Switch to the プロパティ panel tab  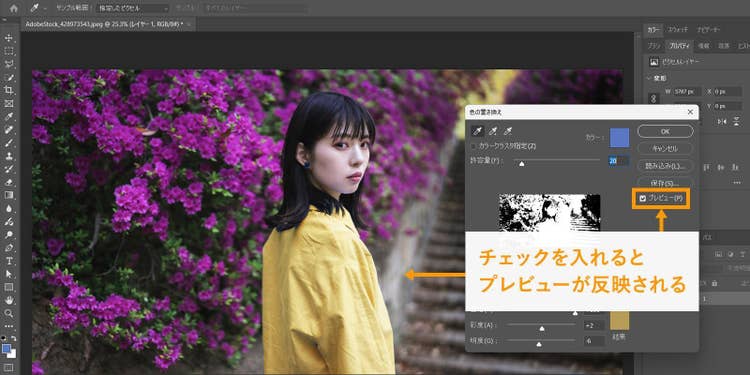coord(679,46)
